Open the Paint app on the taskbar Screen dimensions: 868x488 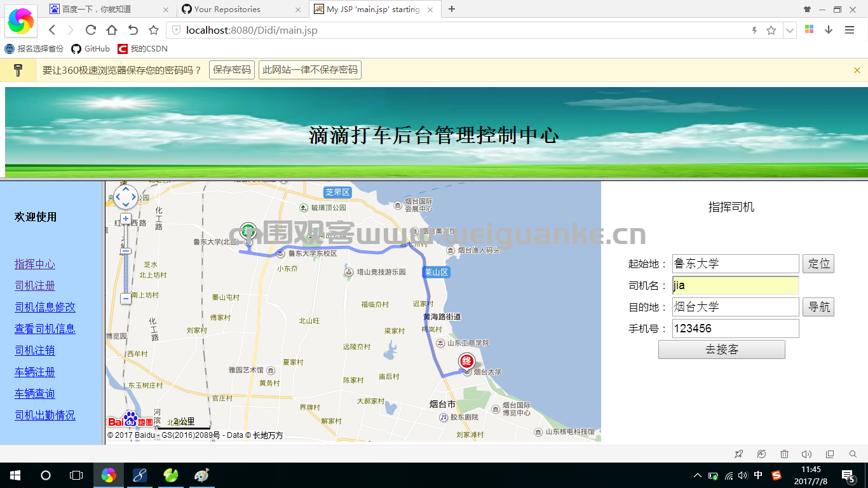coord(201,475)
